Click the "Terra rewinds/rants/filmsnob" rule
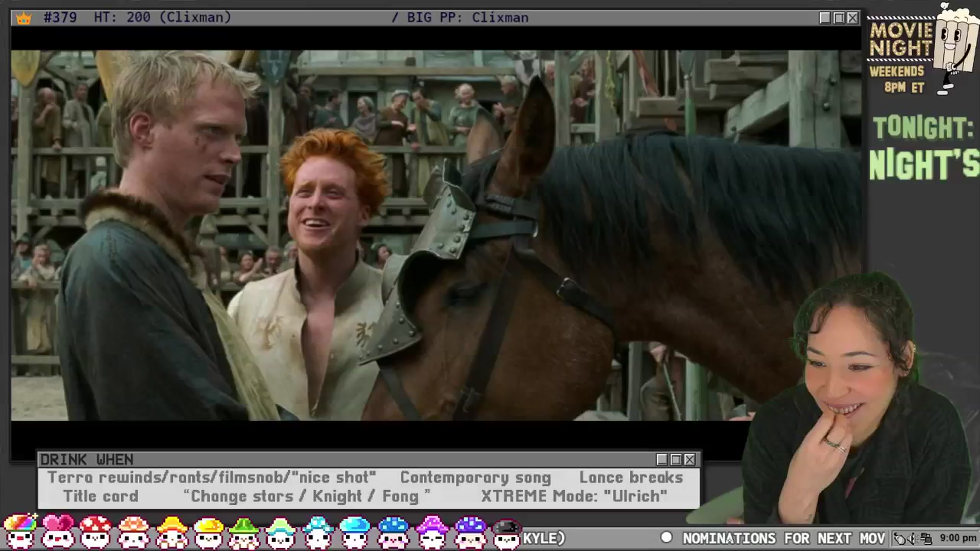This screenshot has width=980, height=551. click(x=212, y=478)
